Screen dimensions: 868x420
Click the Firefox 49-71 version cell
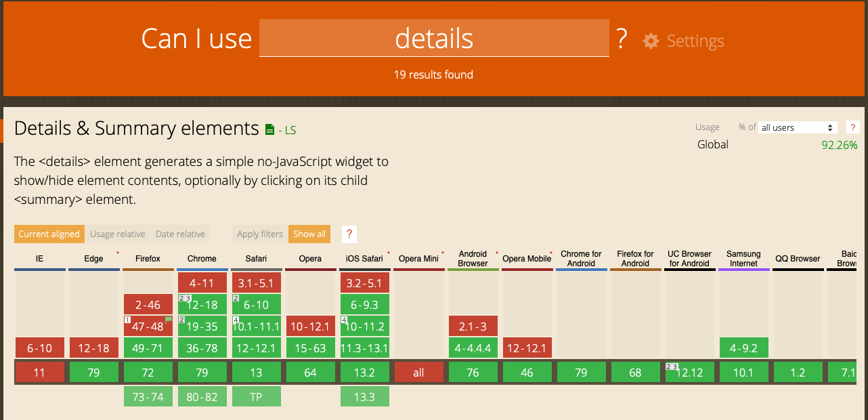148,348
